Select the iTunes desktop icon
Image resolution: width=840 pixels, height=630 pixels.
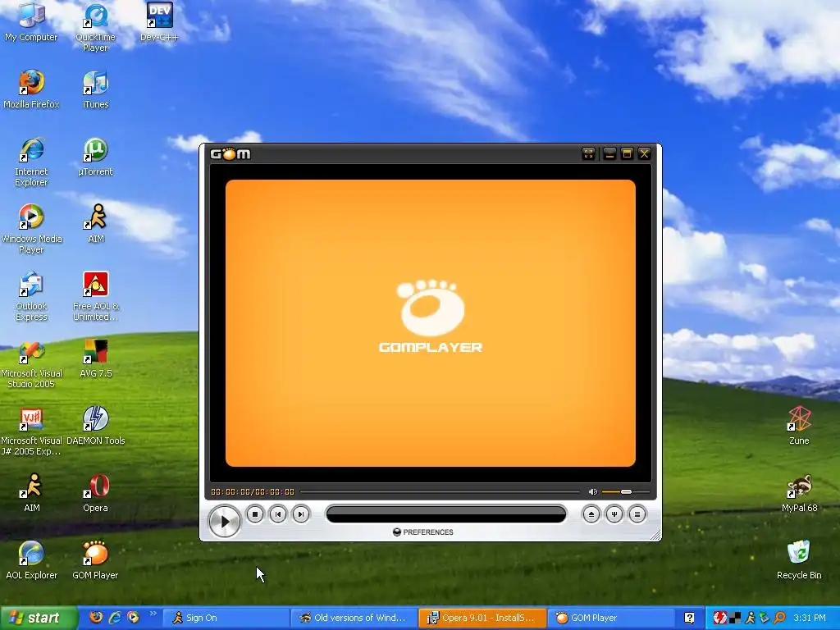95,89
